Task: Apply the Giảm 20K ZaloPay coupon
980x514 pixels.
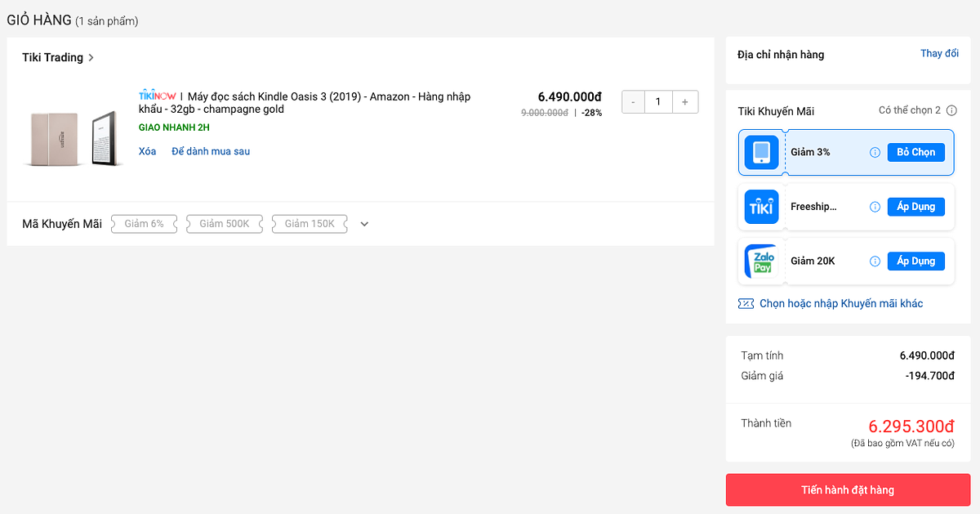Action: [916, 261]
